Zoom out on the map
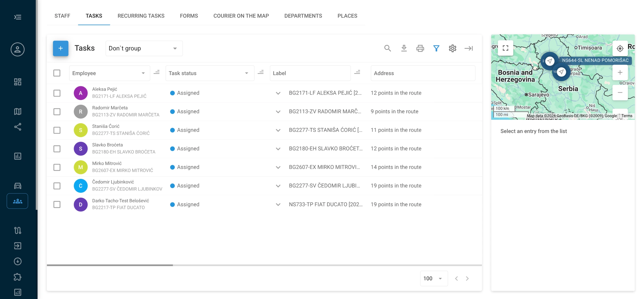Image resolution: width=644 pixels, height=299 pixels. point(620,92)
